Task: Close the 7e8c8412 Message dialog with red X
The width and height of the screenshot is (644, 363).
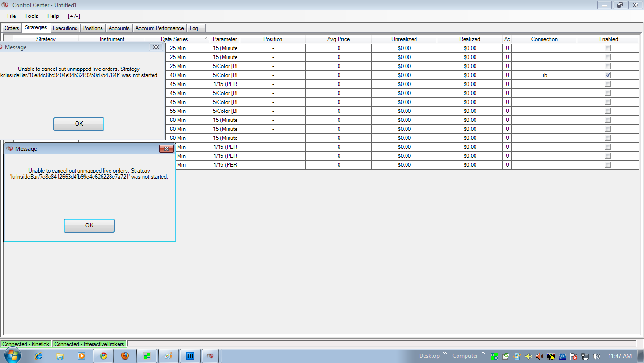Action: 166,149
